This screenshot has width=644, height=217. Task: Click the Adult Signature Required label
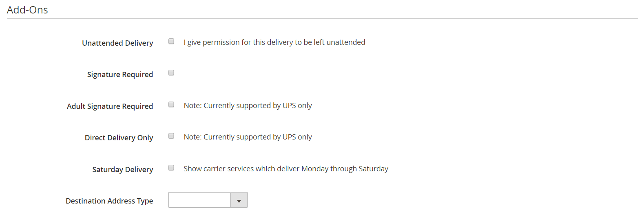click(x=110, y=106)
